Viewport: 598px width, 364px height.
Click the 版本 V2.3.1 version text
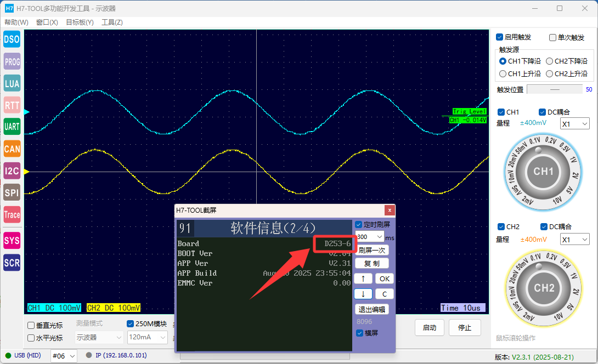(x=534, y=357)
